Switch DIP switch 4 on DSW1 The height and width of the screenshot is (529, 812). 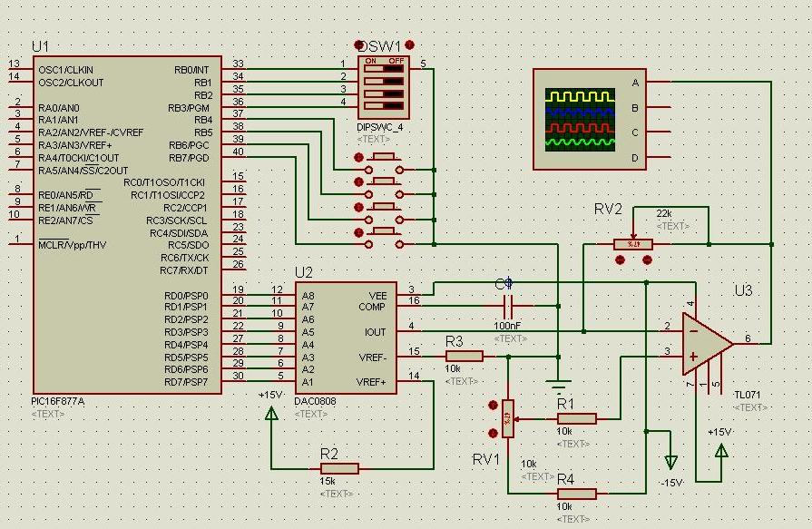[384, 106]
